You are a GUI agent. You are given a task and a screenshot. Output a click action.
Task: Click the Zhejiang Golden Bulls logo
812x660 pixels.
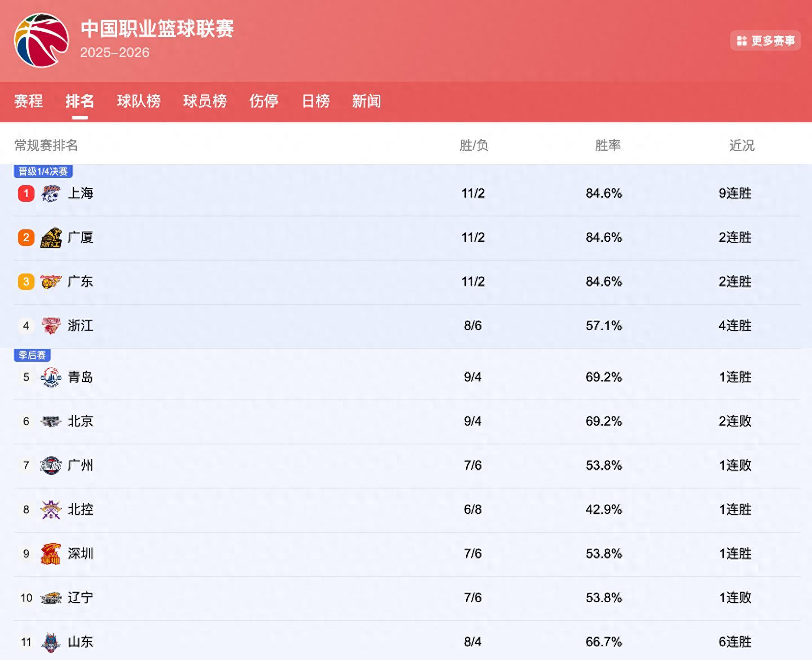coord(52,326)
